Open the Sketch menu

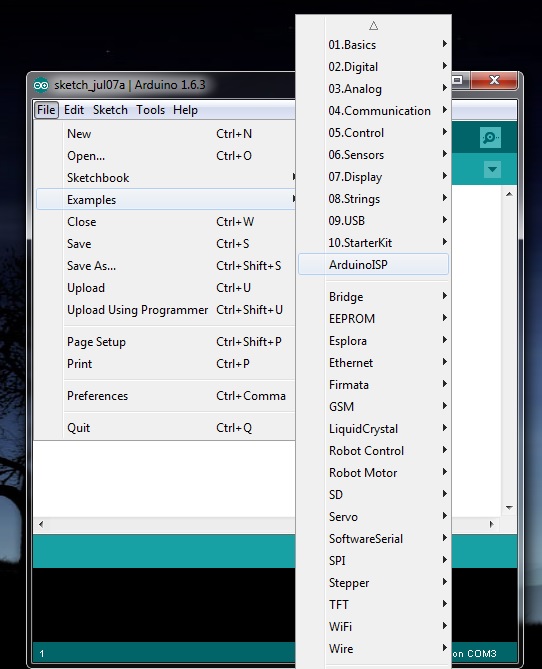click(110, 110)
